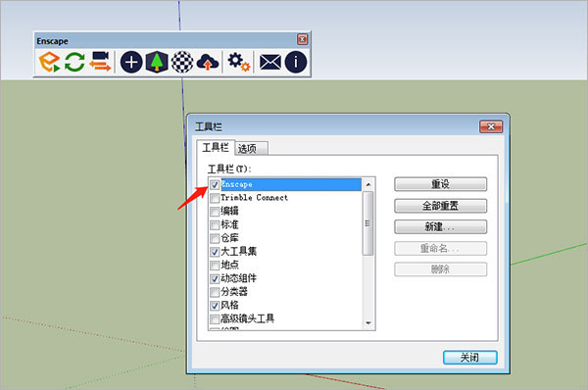Click the 重设 button

(441, 184)
